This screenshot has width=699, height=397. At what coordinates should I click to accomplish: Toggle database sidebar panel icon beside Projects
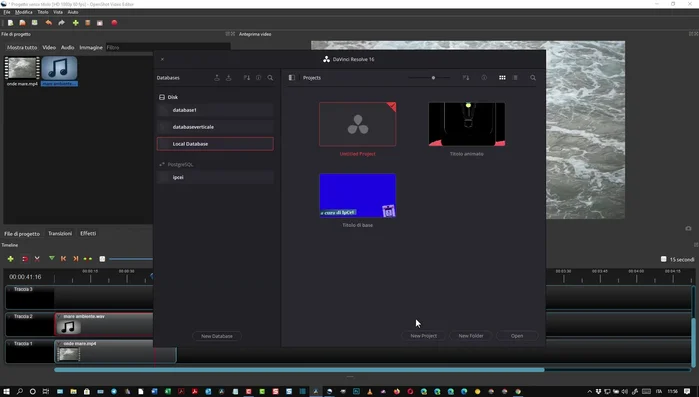[292, 78]
